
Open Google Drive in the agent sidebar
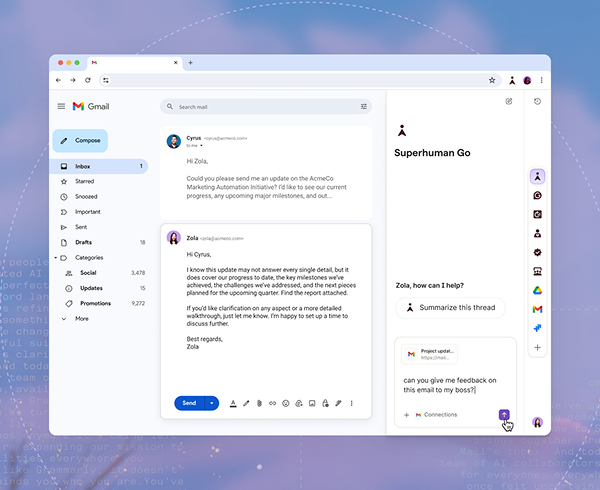[538, 289]
